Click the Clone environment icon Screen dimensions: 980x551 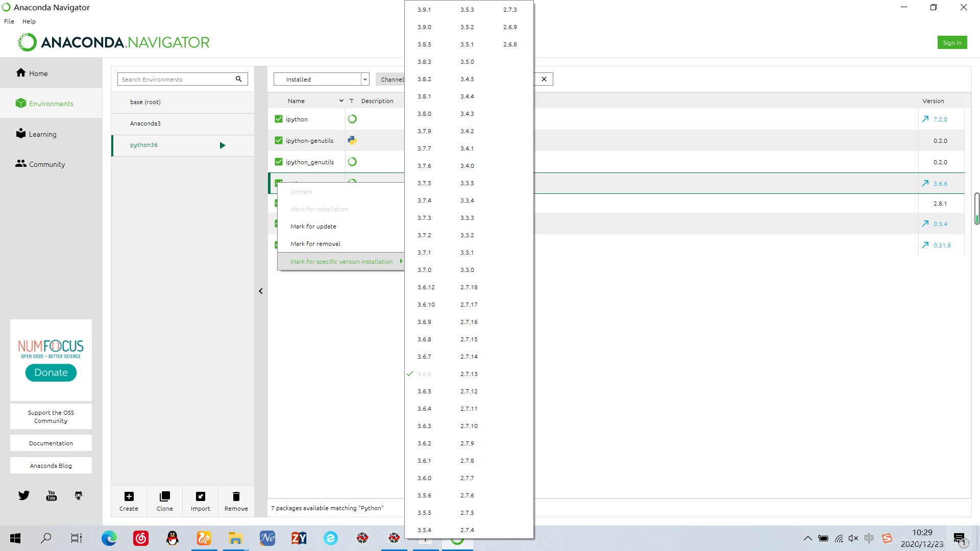tap(164, 496)
